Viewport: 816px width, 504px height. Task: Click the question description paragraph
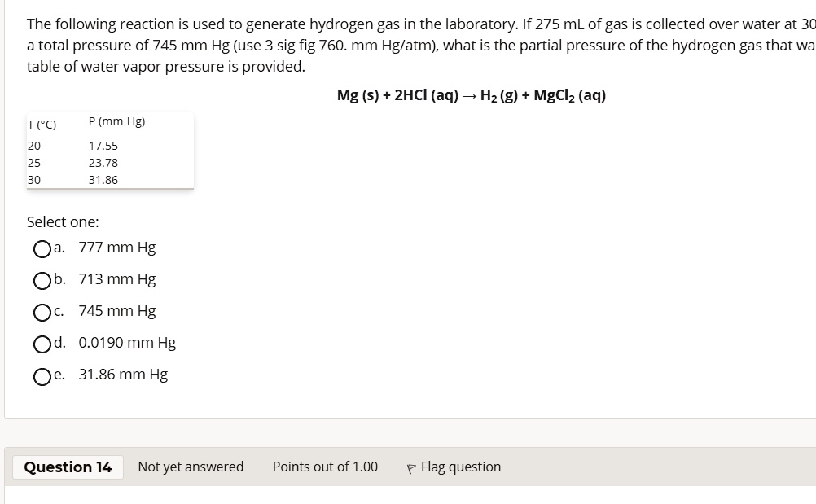click(x=407, y=45)
